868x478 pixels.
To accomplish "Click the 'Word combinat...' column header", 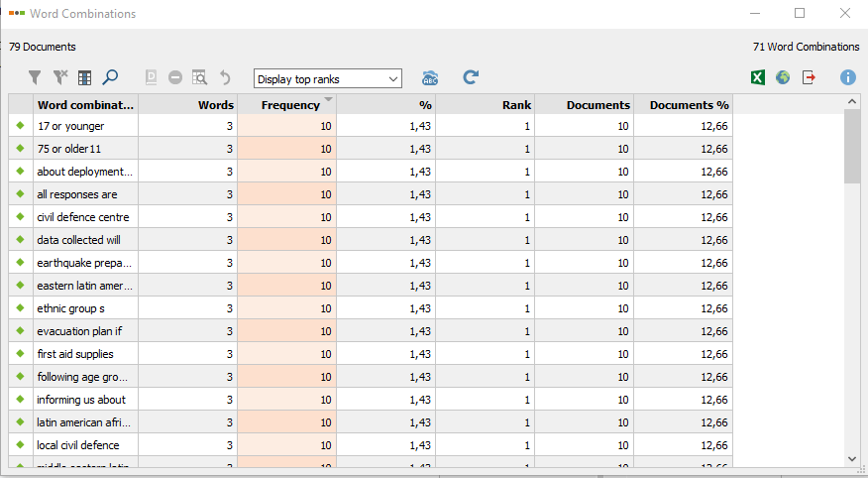I will tap(85, 105).
